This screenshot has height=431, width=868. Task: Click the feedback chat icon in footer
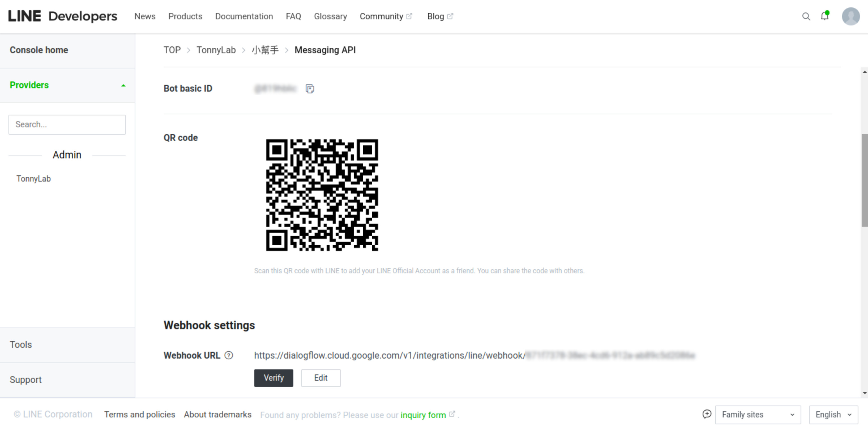pyautogui.click(x=707, y=414)
